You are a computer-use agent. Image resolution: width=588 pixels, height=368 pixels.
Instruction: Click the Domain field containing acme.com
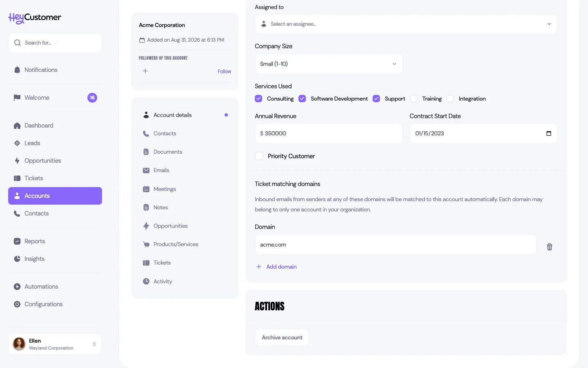[x=396, y=245]
